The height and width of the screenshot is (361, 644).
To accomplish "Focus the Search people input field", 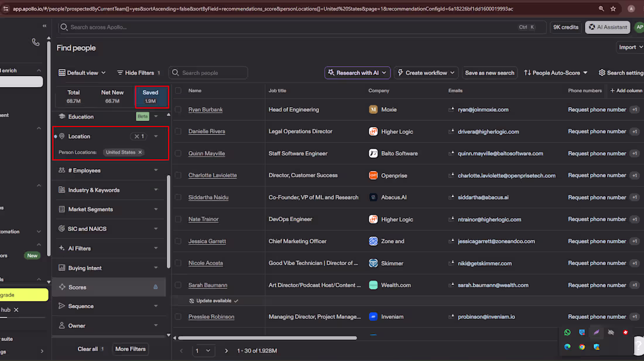I will (208, 73).
